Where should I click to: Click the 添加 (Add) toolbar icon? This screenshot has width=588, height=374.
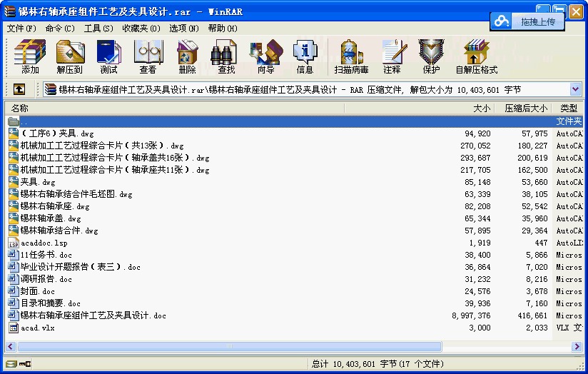click(x=30, y=56)
